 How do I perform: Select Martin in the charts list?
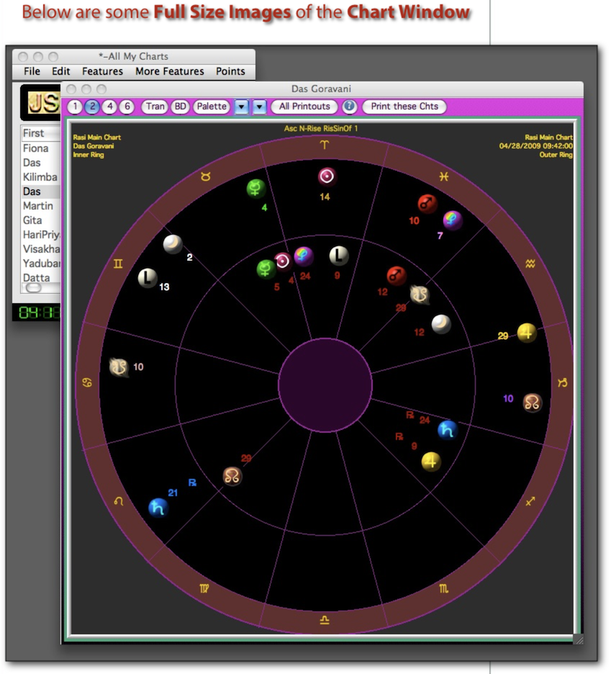pos(37,206)
